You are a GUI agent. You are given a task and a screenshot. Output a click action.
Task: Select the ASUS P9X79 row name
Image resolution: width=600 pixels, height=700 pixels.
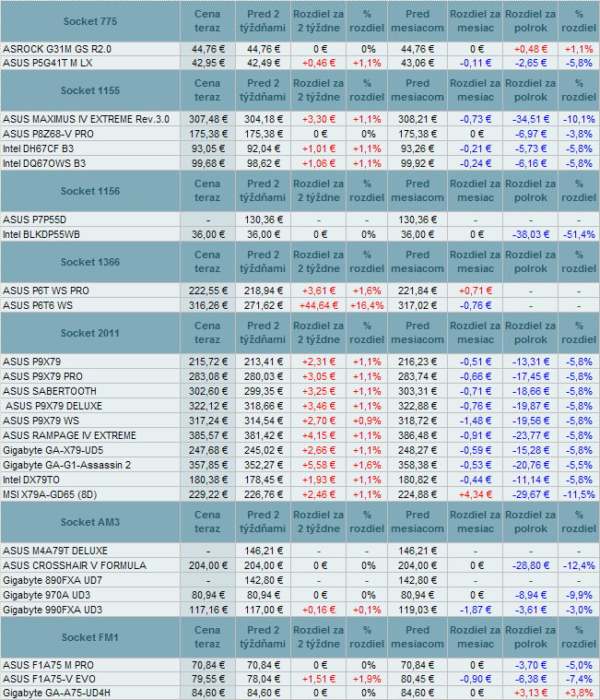pos(31,362)
